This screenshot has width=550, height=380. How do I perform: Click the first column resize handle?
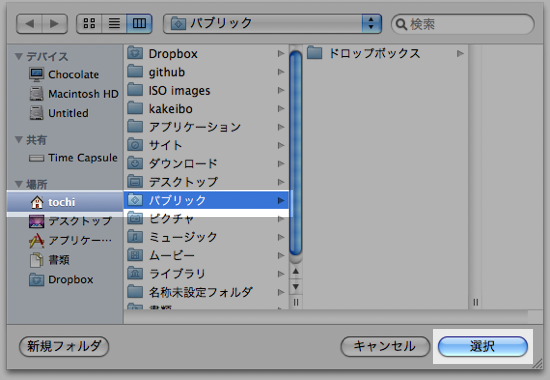(296, 302)
